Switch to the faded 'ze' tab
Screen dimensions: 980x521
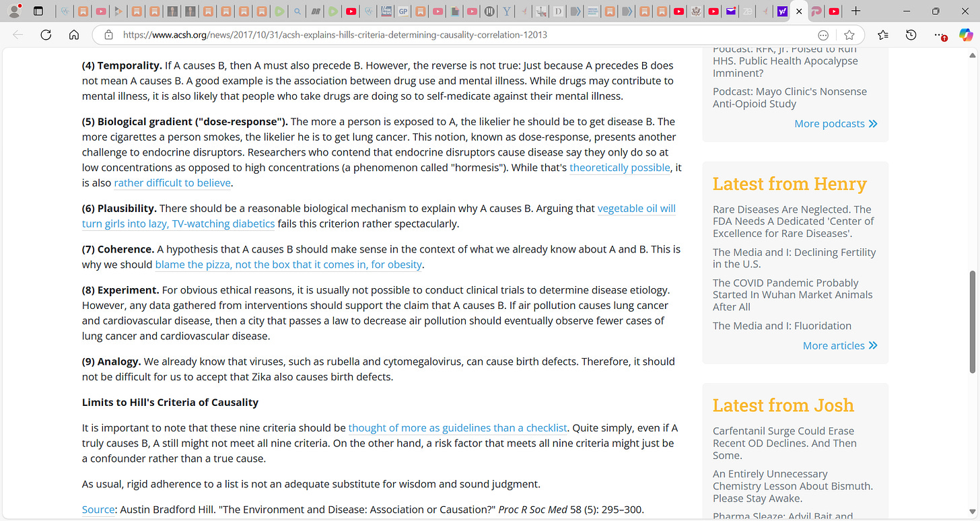pyautogui.click(x=747, y=11)
